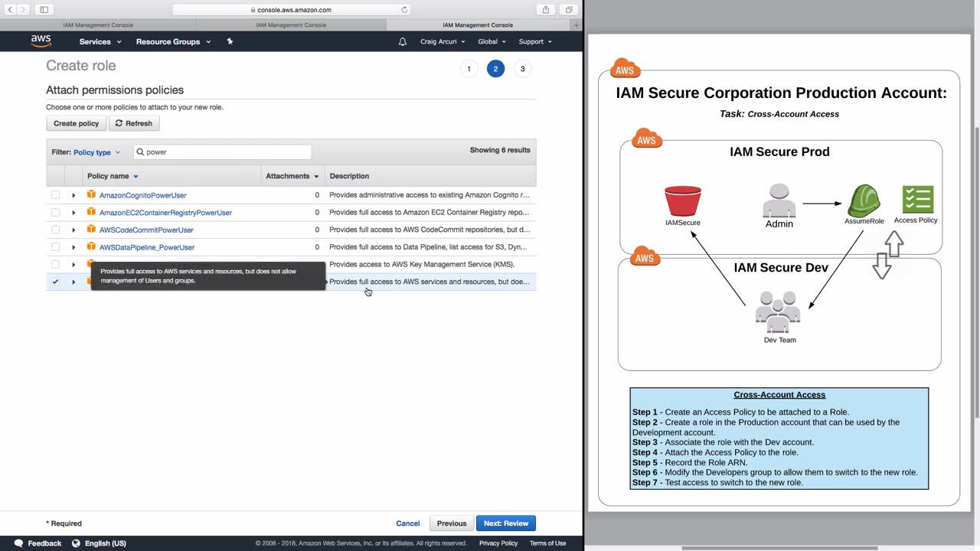Expand the AmazonCognitoPowerUser policy details
980x551 pixels.
(73, 195)
